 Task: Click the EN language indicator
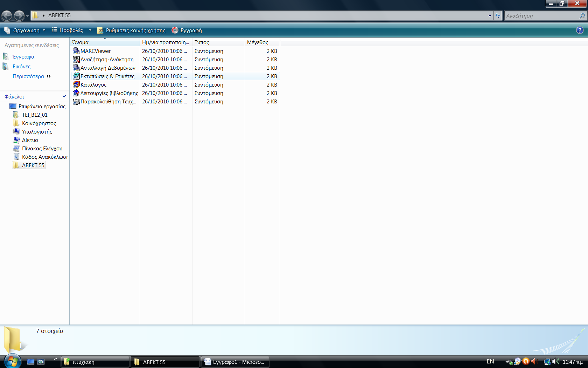pos(490,361)
